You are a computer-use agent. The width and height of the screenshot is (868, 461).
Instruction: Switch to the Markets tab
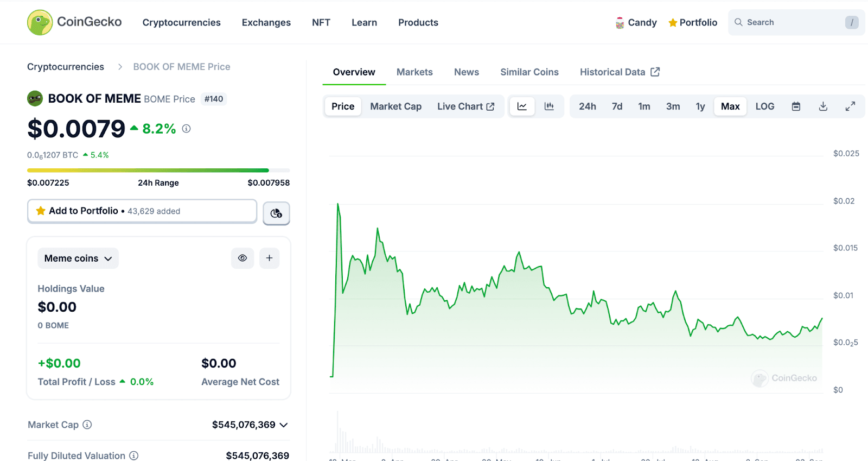point(414,72)
